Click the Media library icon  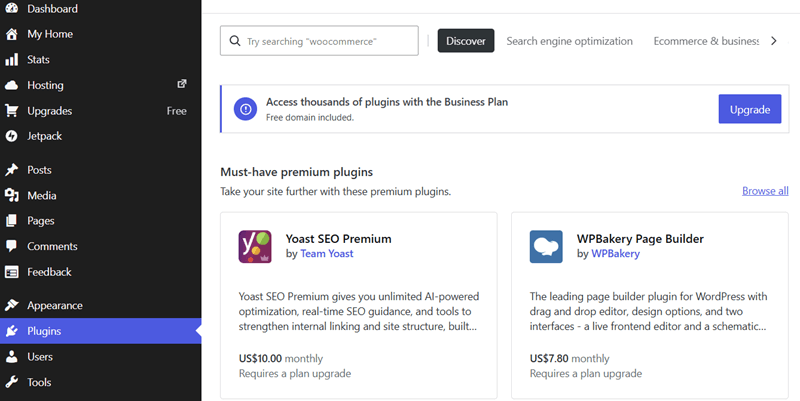click(11, 195)
